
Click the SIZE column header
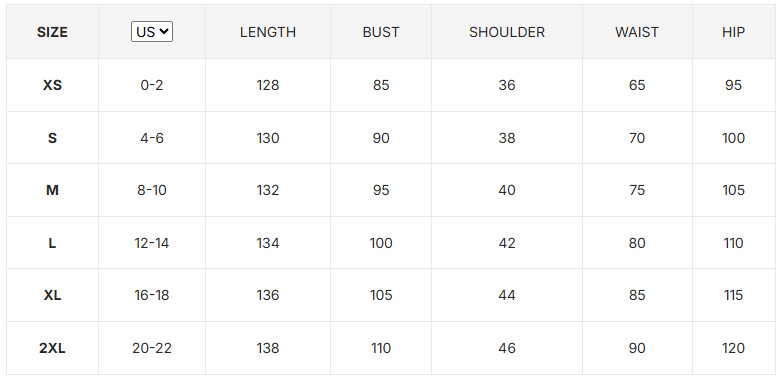(52, 32)
